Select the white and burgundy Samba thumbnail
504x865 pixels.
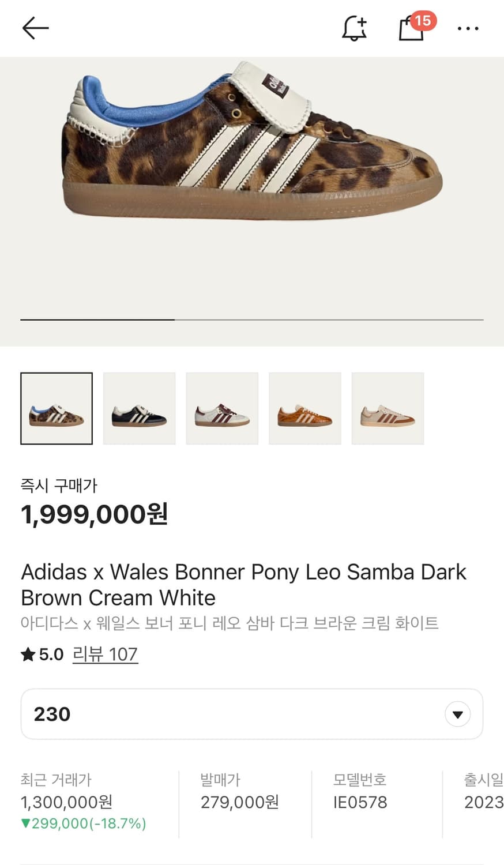coord(222,408)
